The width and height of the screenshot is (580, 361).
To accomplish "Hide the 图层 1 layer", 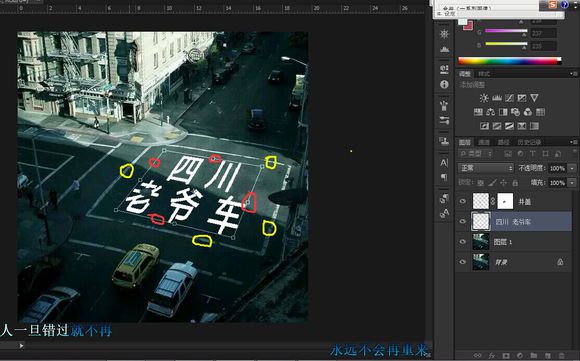I will (x=463, y=242).
